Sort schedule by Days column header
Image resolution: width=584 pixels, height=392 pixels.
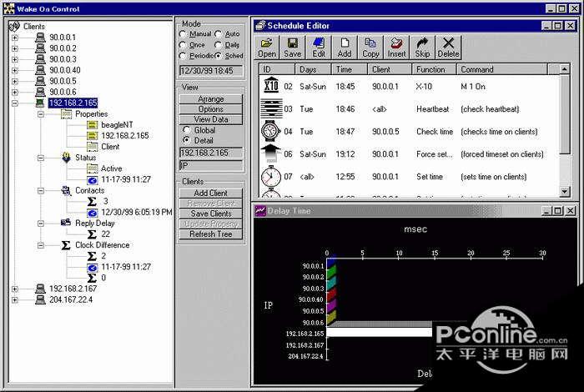tap(313, 69)
